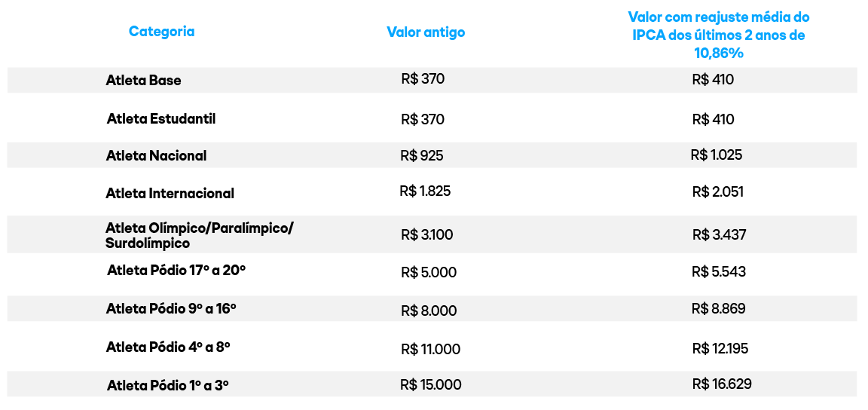Click the adjusted value R$ 16.629
The height and width of the screenshot is (410, 868).
pos(721,384)
